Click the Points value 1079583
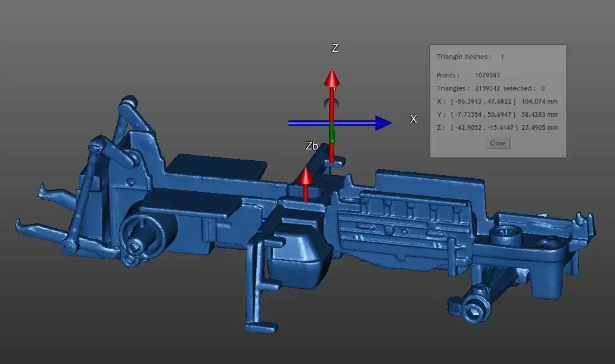This screenshot has height=364, width=615. 487,75
